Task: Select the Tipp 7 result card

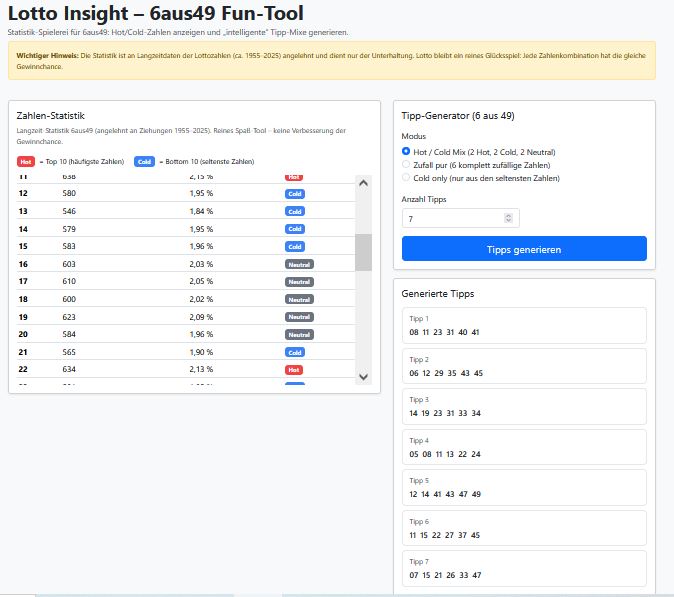Action: [525, 569]
